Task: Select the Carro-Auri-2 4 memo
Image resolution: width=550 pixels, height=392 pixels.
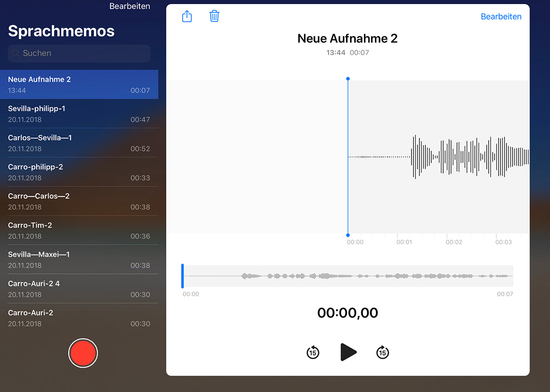Action: [x=79, y=289]
